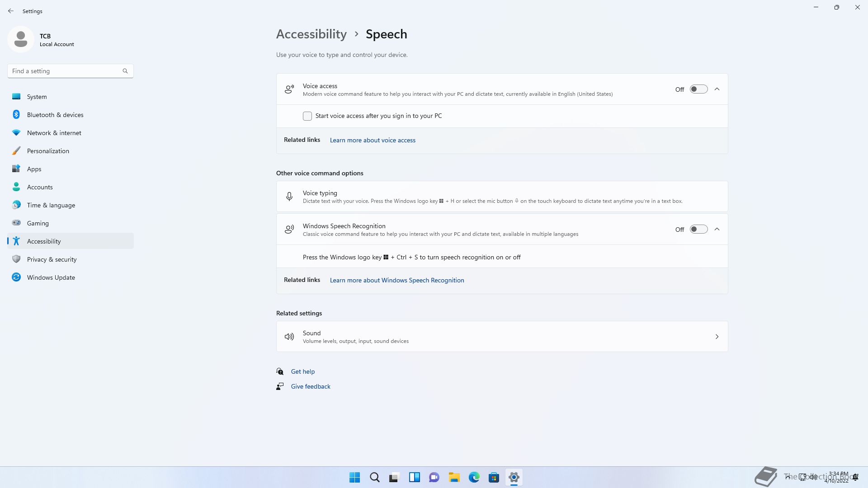The image size is (868, 488).
Task: Collapse Windows Speech Recognition section chevron
Action: pyautogui.click(x=717, y=229)
